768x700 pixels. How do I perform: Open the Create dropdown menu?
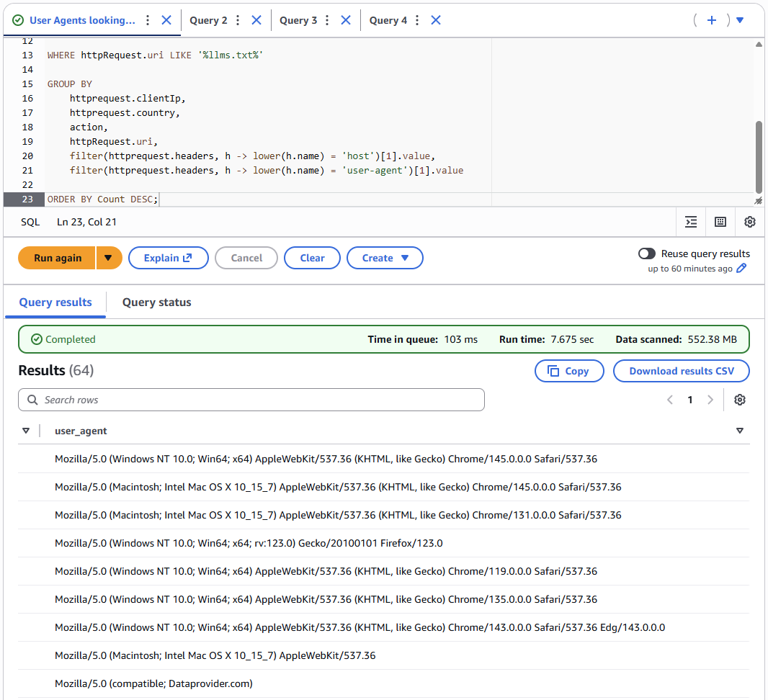pos(385,258)
